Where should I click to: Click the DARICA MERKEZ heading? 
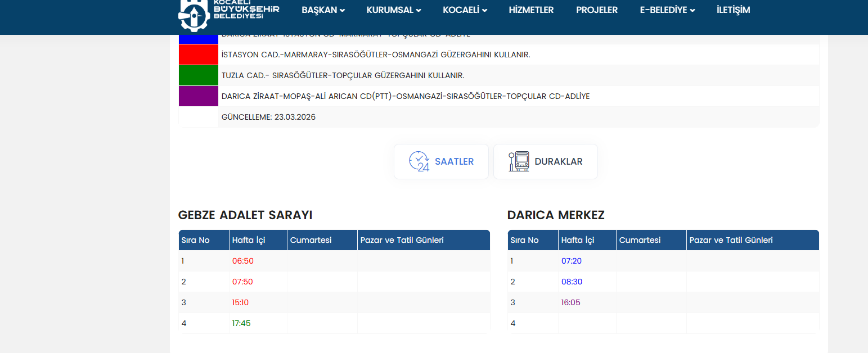pyautogui.click(x=556, y=215)
